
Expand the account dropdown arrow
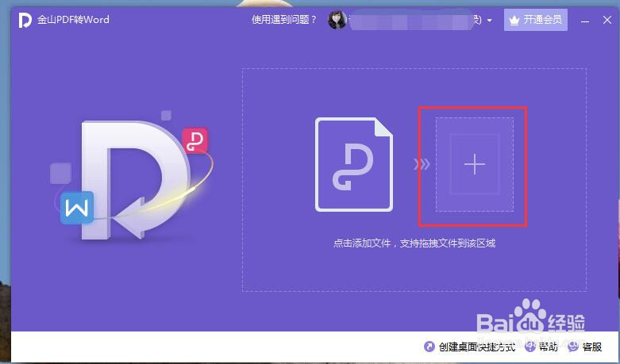[490, 20]
